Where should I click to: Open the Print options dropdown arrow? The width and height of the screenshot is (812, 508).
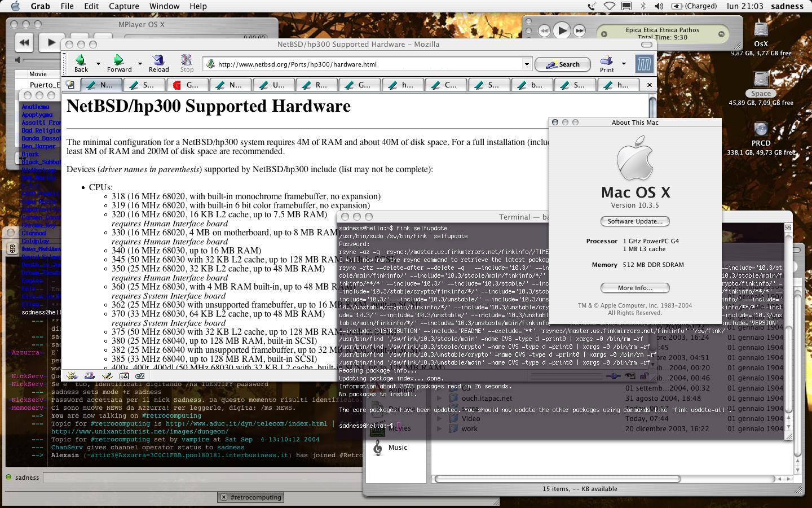tap(624, 64)
